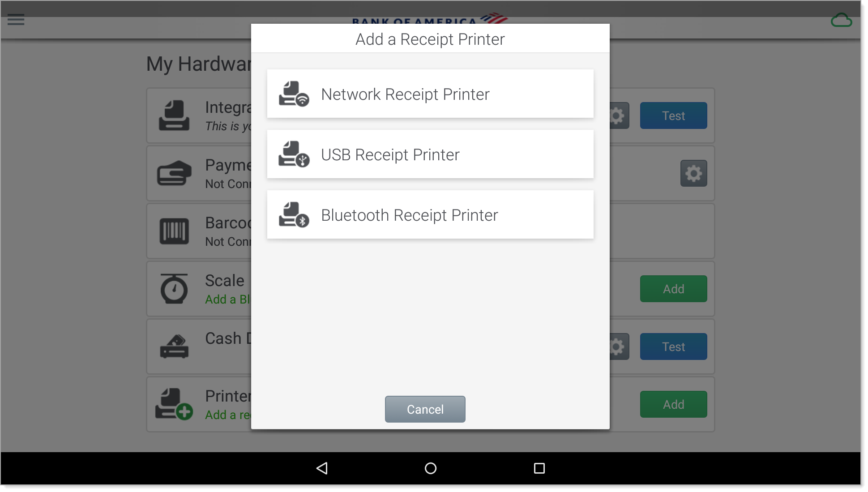The image size is (868, 492).
Task: Click the Barcode scanner icon
Action: coord(174,230)
